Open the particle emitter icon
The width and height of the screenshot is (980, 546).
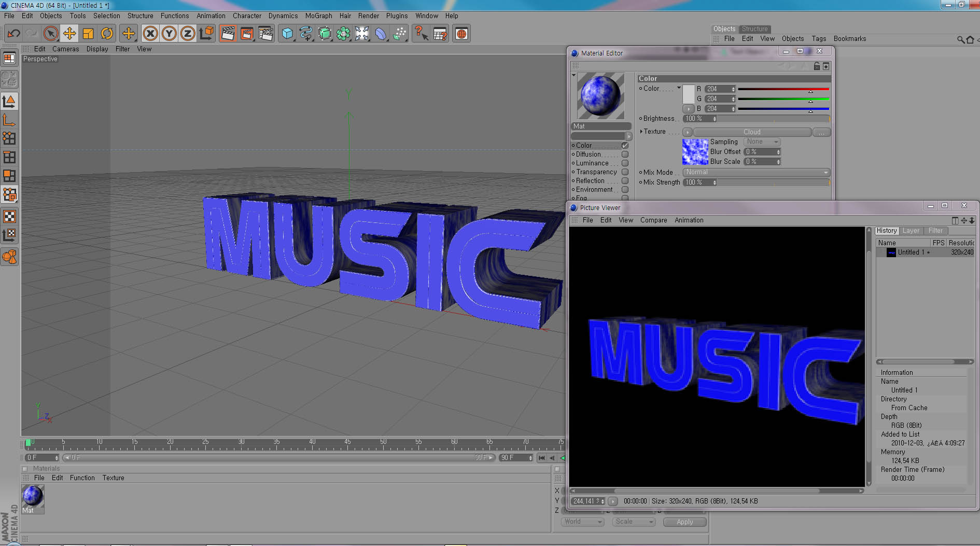coord(399,34)
